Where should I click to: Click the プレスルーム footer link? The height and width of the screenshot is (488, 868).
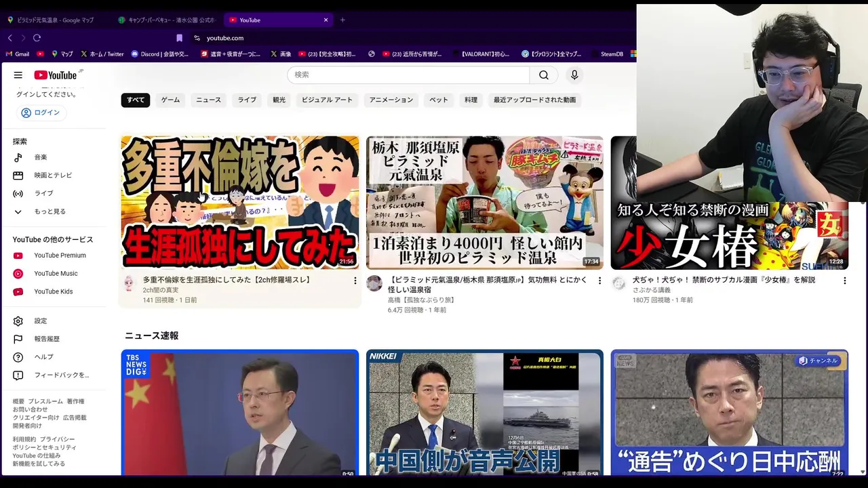[x=45, y=402]
